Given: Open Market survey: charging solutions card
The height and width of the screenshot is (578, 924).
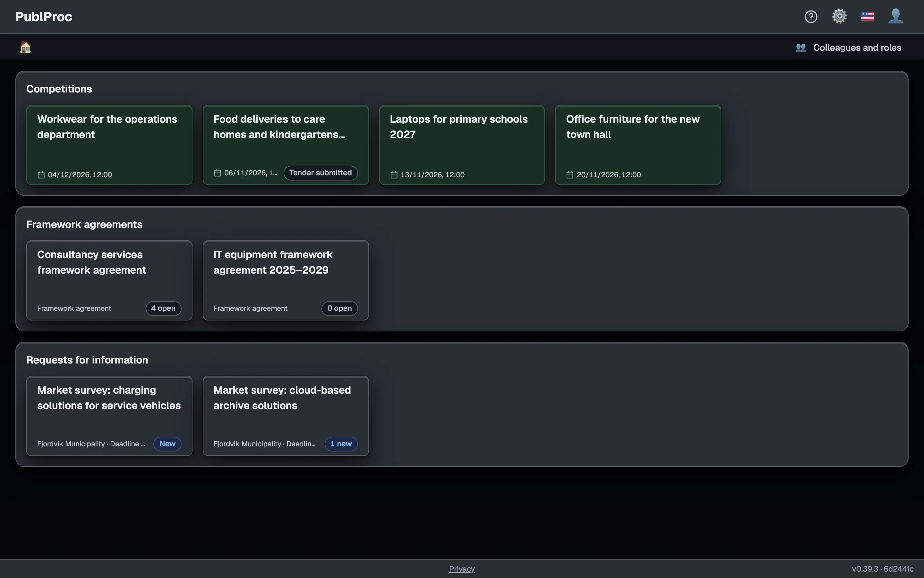Looking at the screenshot, I should 109,416.
